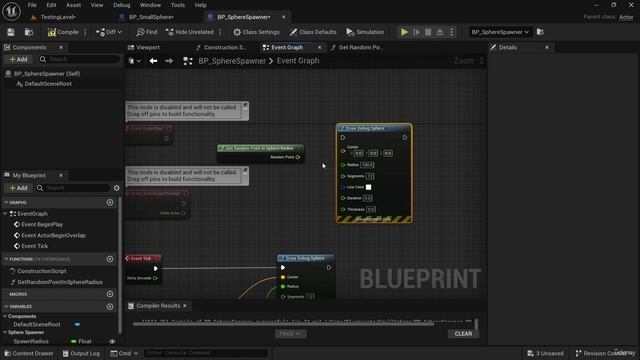Image resolution: width=640 pixels, height=360 pixels.
Task: Collapse the Sphere Spawner variable category
Action: pos(5,332)
